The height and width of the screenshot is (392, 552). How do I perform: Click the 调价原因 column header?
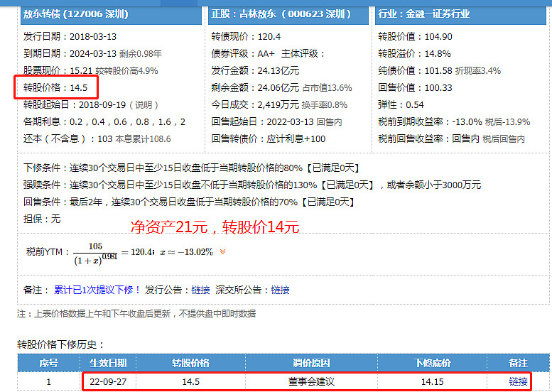311,363
